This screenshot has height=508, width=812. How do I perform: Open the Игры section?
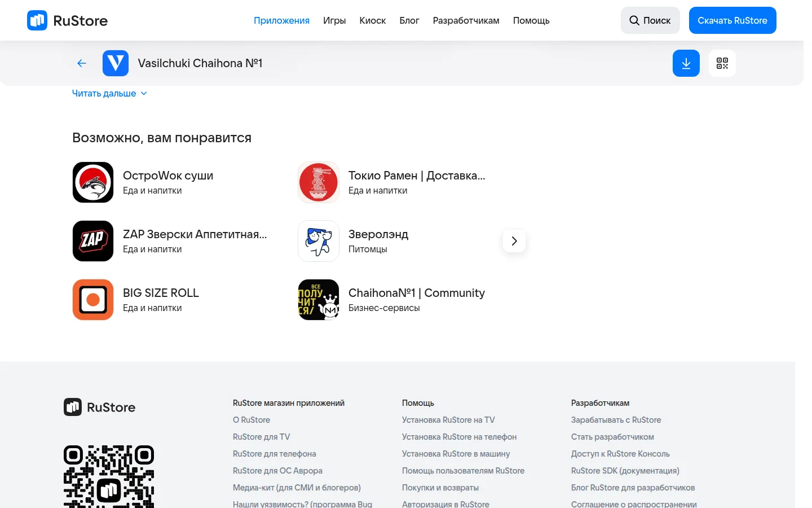334,20
